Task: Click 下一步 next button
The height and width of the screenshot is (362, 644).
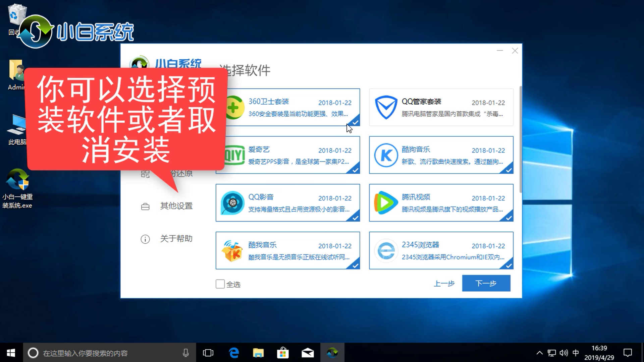Action: point(486,283)
